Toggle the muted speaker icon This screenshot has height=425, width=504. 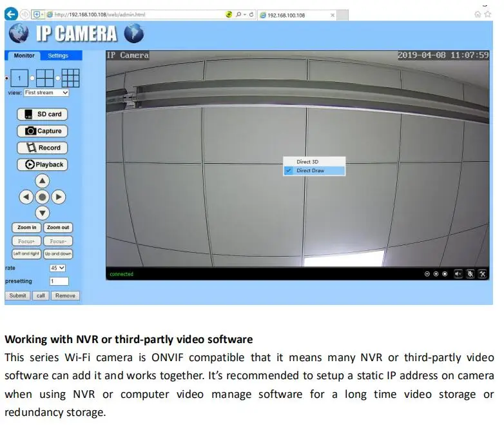pyautogui.click(x=458, y=274)
